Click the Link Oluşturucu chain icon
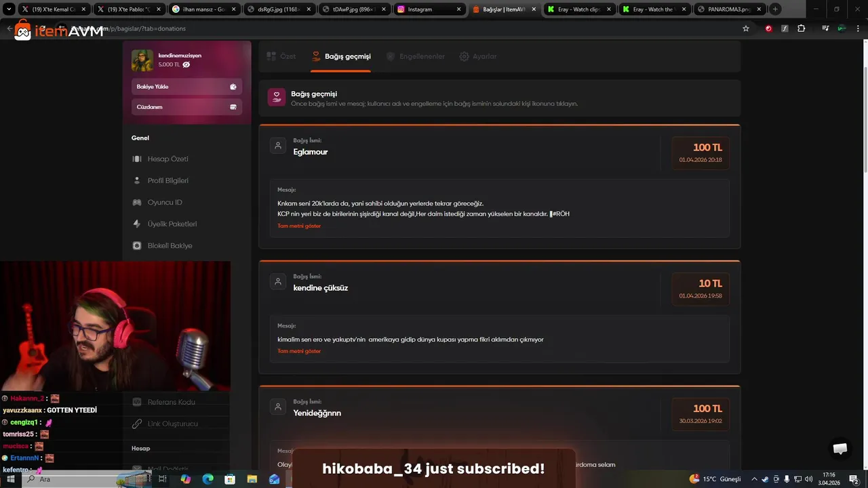 tap(137, 424)
